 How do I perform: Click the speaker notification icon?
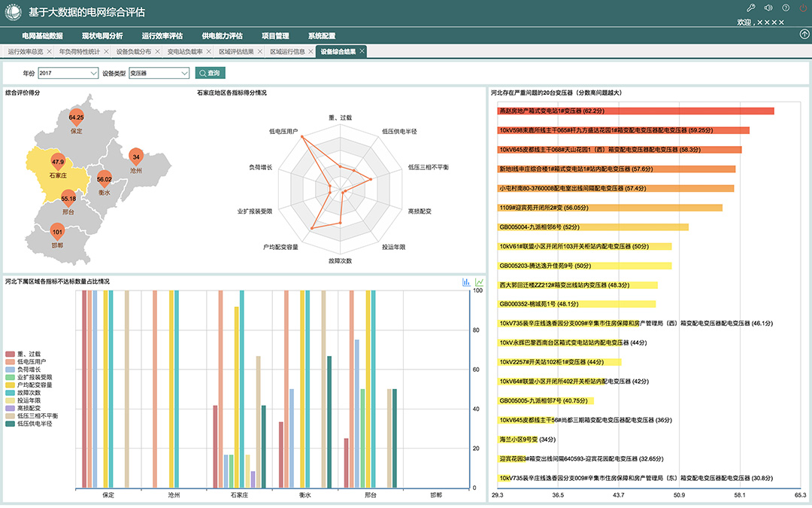(768, 8)
